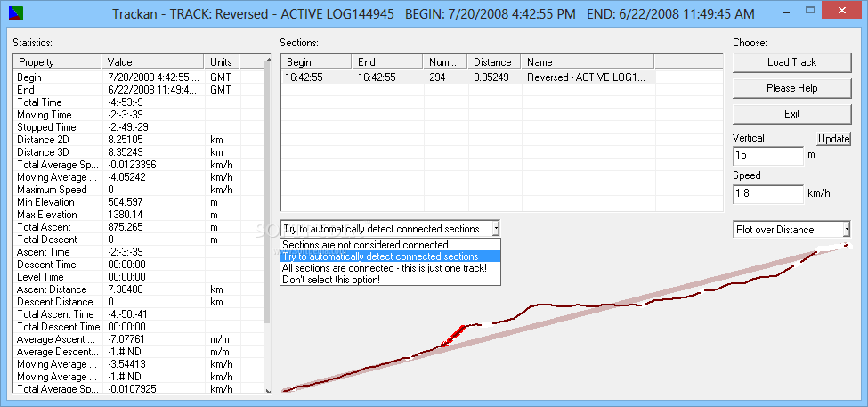
Task: Click the Statistics vertical scrollbar thumb
Action: click(x=267, y=194)
